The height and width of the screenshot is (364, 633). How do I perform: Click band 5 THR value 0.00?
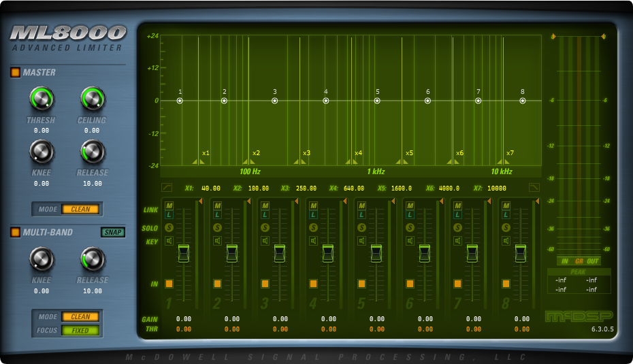click(377, 329)
